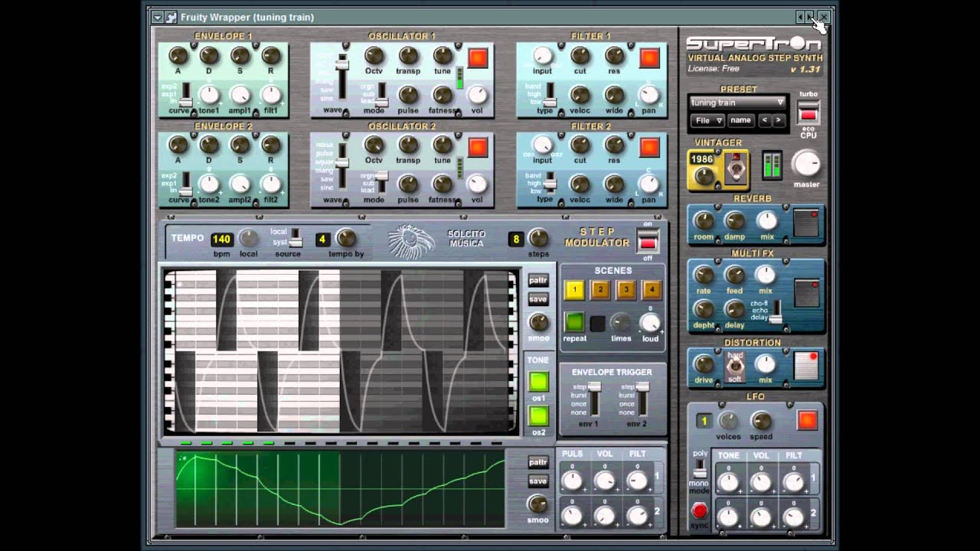Toggle Oscillator 2 red on button

click(x=478, y=147)
